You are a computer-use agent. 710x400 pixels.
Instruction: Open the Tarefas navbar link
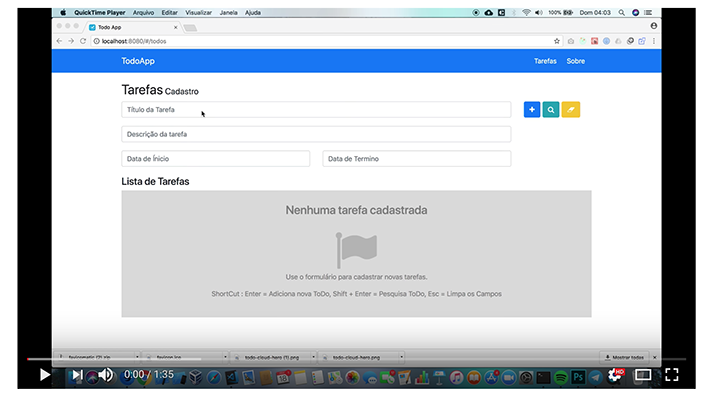click(545, 61)
